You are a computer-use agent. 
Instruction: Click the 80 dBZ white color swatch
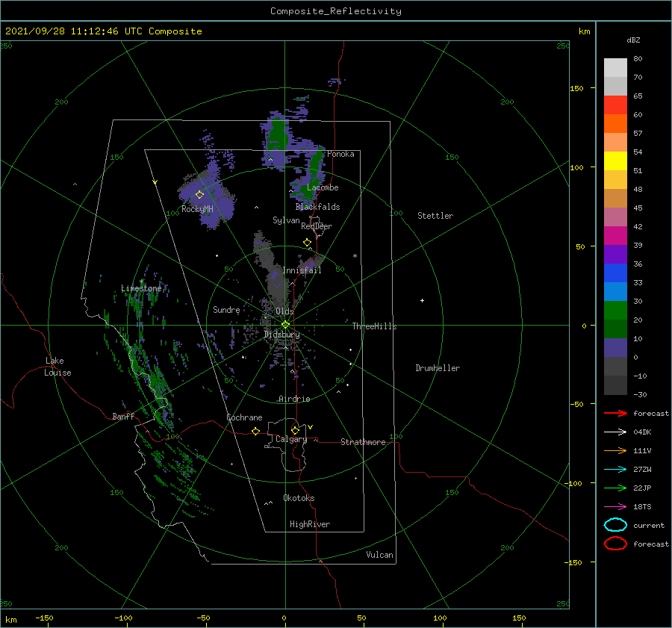click(615, 67)
